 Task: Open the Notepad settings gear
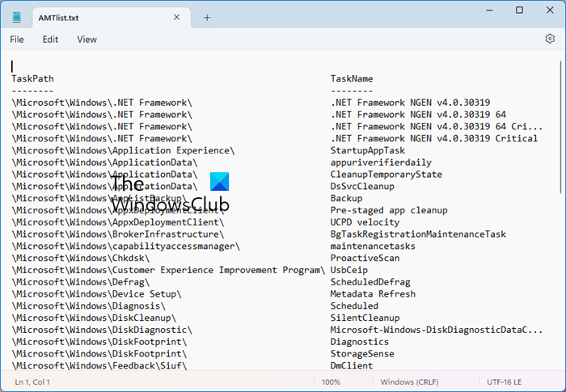[x=549, y=39]
